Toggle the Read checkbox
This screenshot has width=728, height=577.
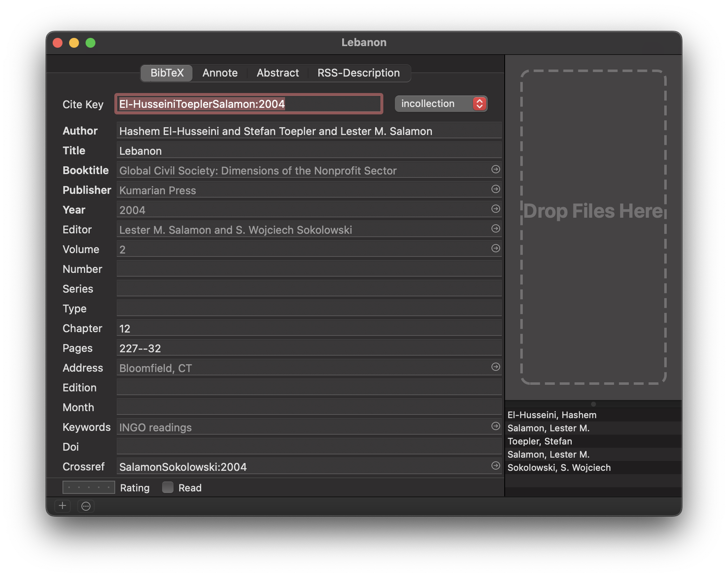[168, 487]
